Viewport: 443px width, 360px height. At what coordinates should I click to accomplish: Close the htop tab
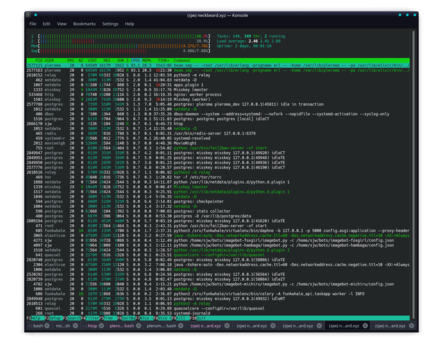(x=102, y=326)
